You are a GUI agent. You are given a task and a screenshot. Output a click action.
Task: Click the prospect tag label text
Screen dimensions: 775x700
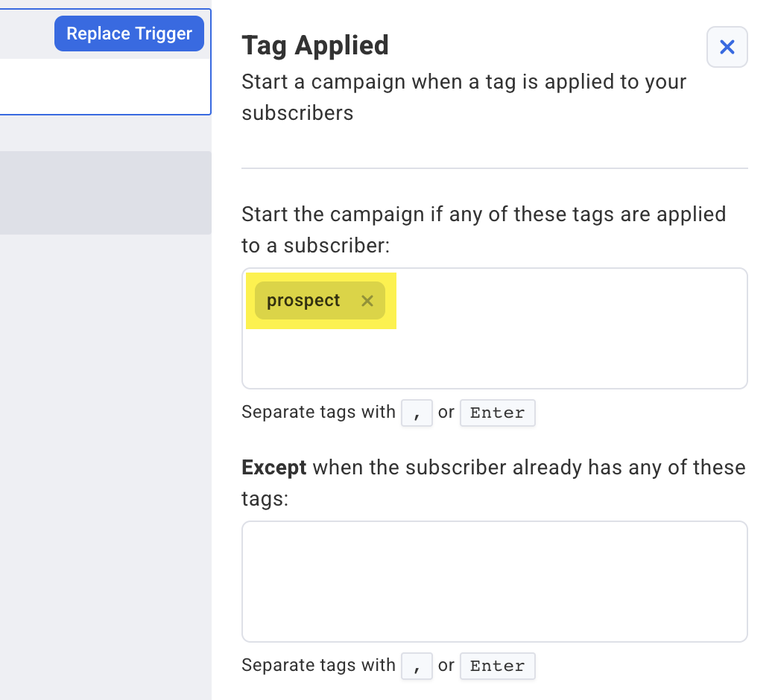[x=301, y=300]
